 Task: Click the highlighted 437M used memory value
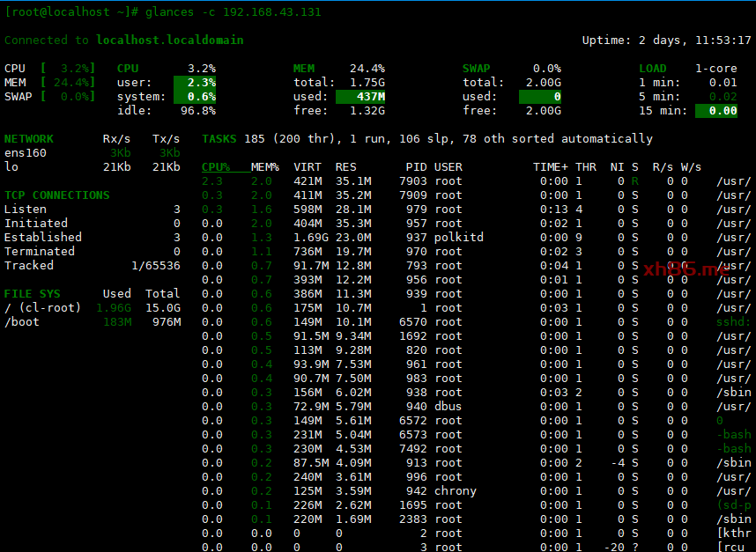[x=359, y=96]
